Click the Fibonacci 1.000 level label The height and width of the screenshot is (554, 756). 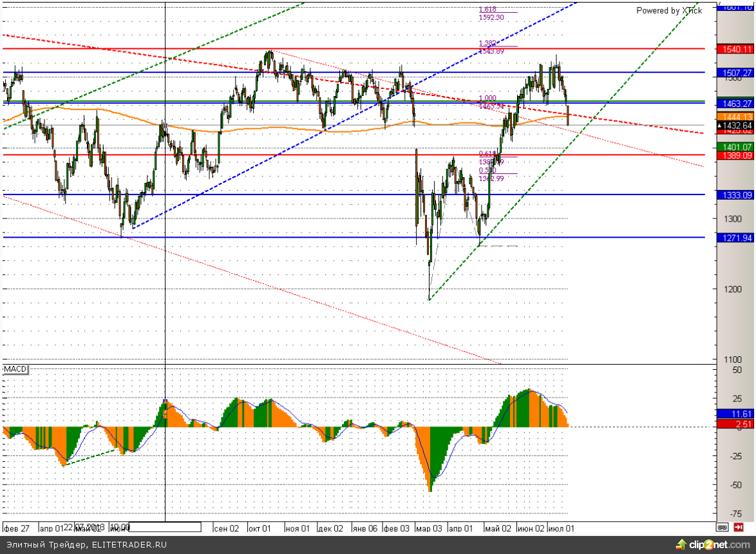(487, 99)
